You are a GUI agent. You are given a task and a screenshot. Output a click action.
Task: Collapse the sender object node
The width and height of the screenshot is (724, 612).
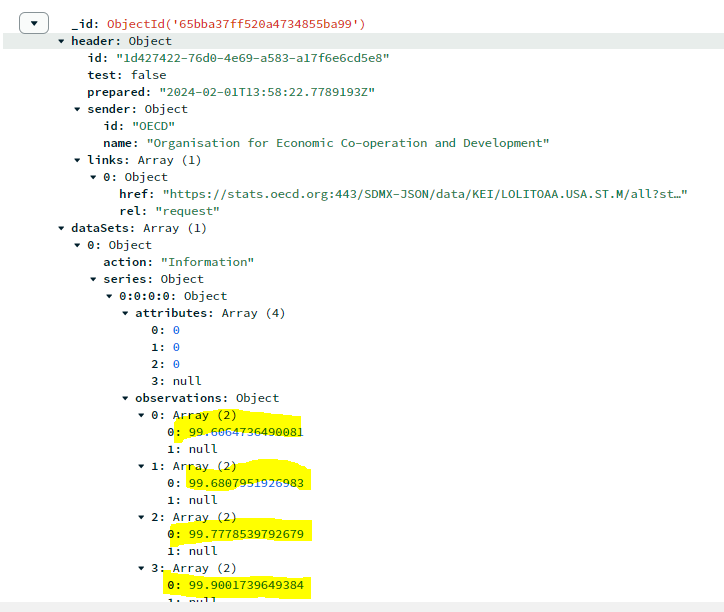[x=78, y=109]
